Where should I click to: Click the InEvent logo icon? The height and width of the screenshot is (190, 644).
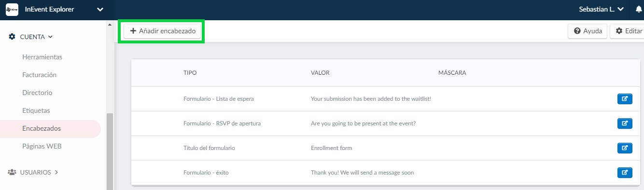coord(12,9)
